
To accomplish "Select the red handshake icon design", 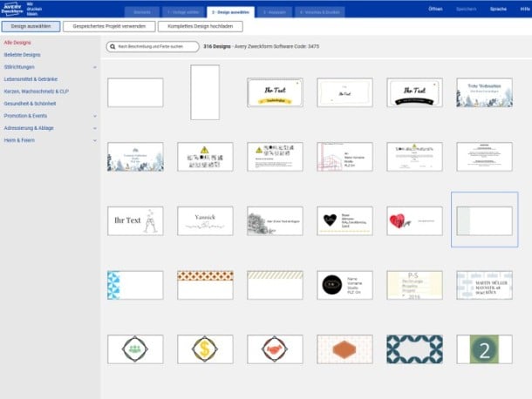I will tap(276, 349).
